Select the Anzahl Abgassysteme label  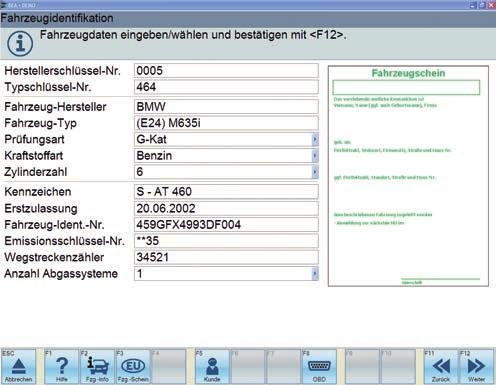point(61,274)
